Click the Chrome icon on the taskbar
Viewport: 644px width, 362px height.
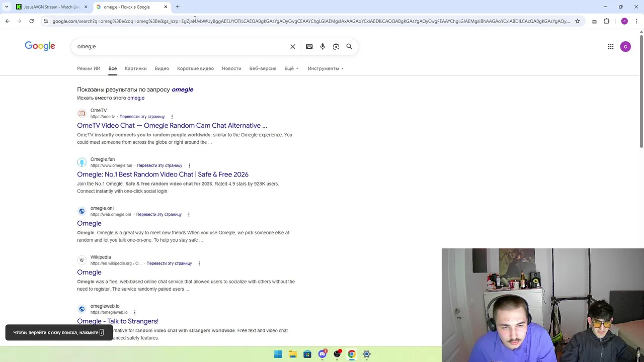pyautogui.click(x=352, y=354)
